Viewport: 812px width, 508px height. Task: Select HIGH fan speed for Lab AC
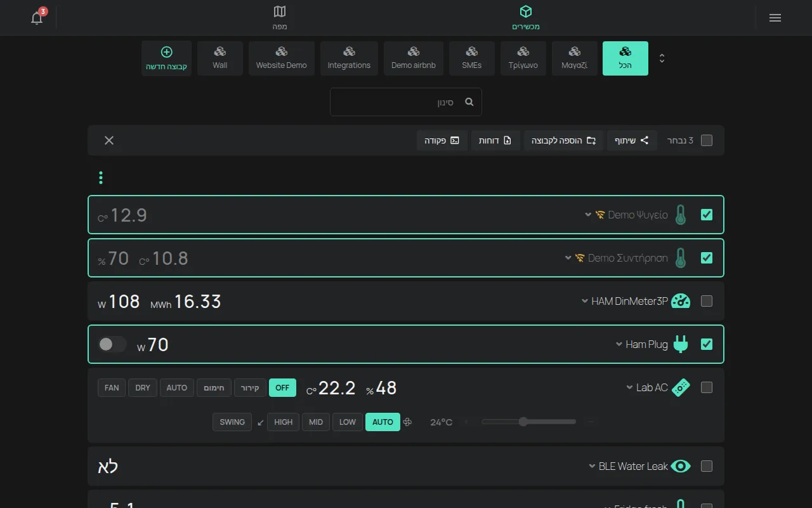point(284,422)
